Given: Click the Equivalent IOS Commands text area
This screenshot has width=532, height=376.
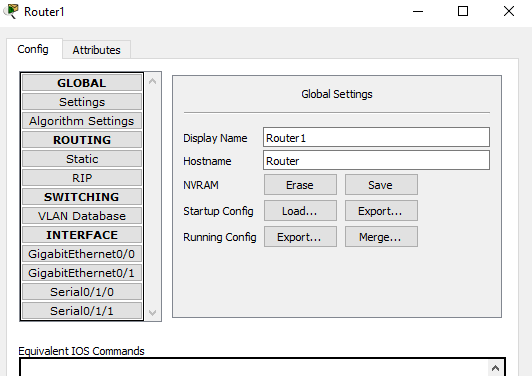Looking at the screenshot, I should pos(254,367).
